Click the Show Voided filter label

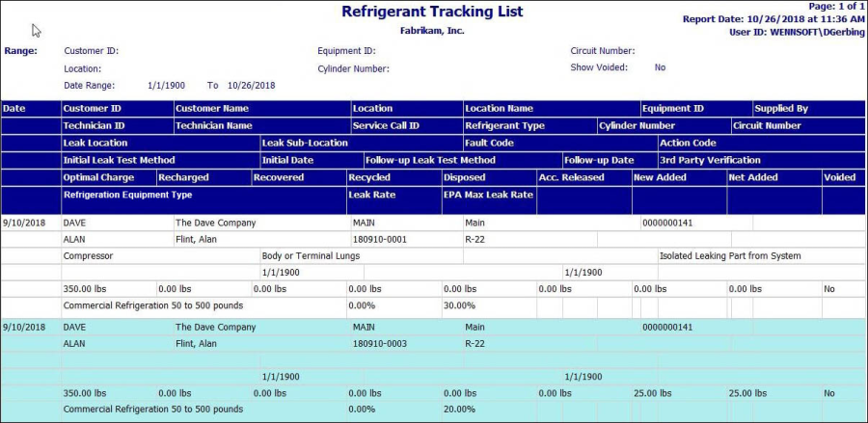pos(599,67)
